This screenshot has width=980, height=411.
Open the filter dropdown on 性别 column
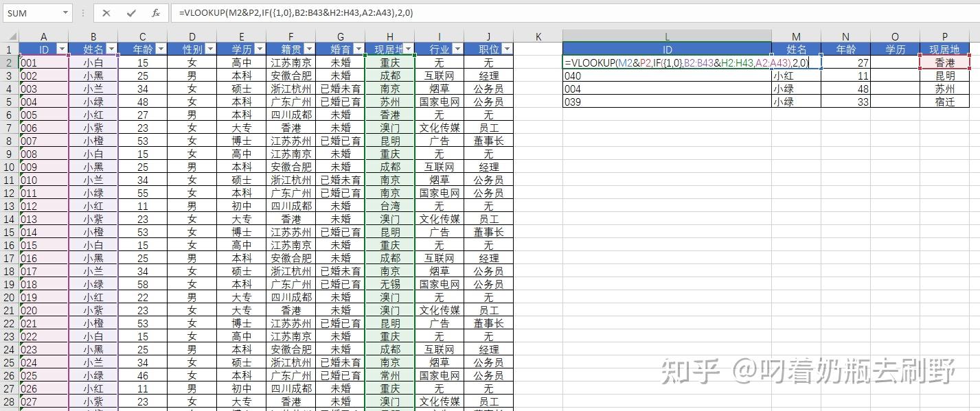(210, 49)
